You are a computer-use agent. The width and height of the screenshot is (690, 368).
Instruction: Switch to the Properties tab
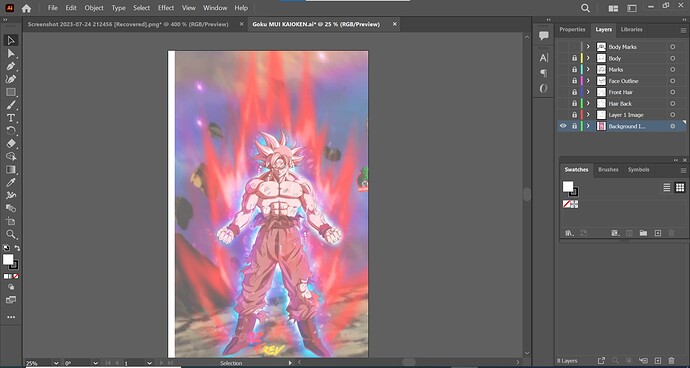coord(572,29)
